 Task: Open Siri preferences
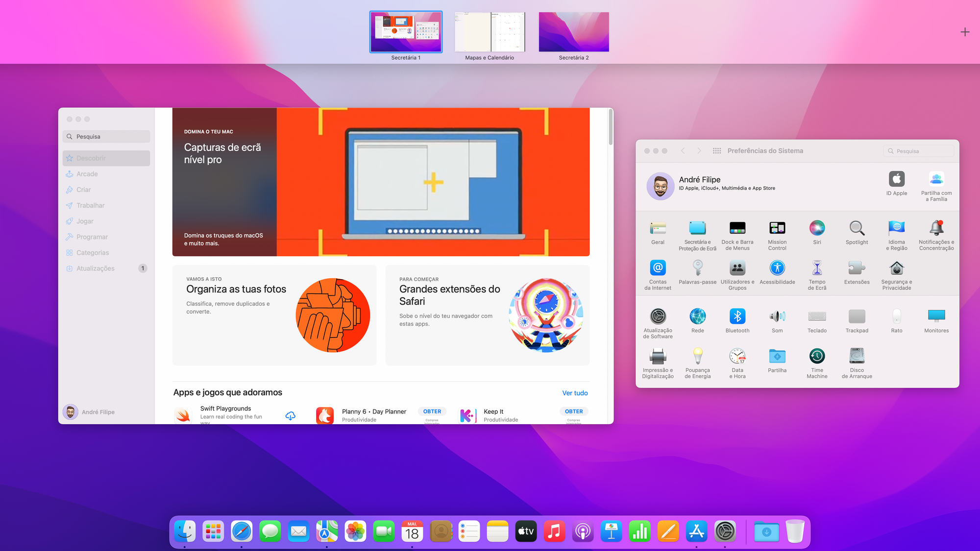point(817,233)
